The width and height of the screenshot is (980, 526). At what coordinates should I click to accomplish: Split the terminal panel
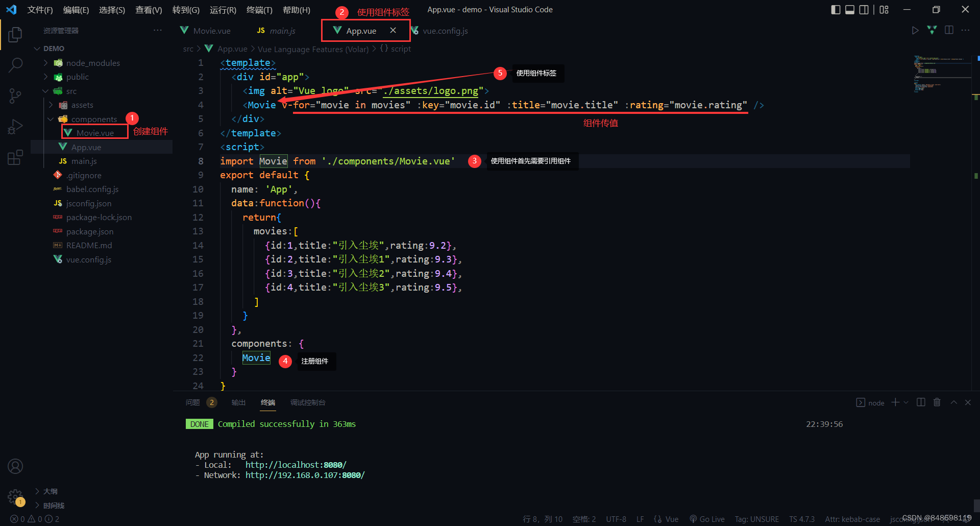(921, 402)
